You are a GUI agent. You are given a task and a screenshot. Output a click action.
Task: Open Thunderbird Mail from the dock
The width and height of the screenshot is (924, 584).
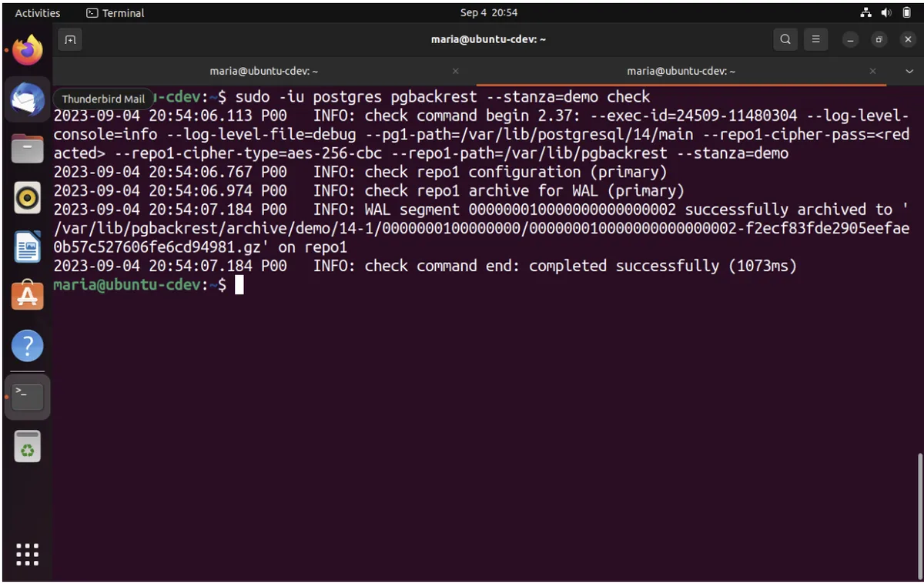point(28,99)
